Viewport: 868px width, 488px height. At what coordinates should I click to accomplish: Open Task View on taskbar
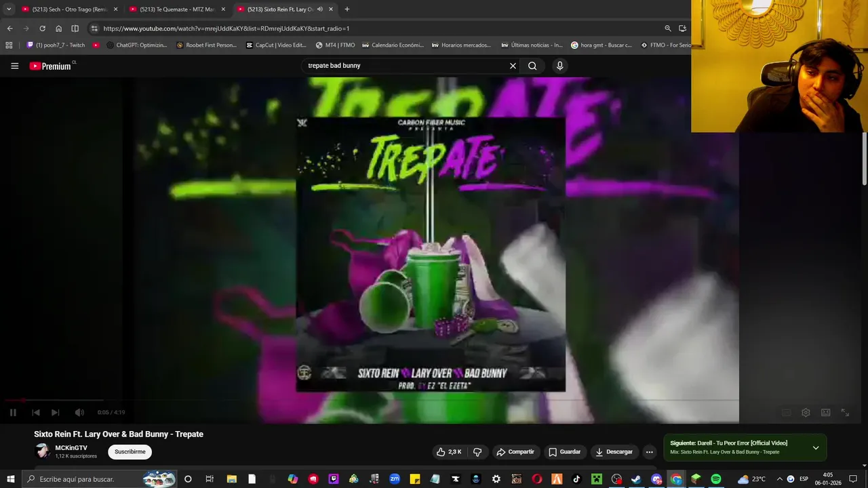[210, 479]
